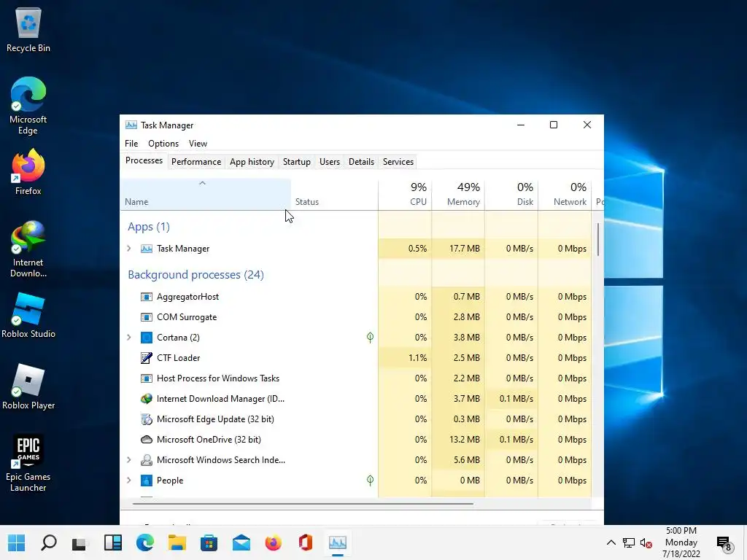Click the COM Surrogate process icon
Viewport: 747px width, 560px height.
[x=146, y=317]
